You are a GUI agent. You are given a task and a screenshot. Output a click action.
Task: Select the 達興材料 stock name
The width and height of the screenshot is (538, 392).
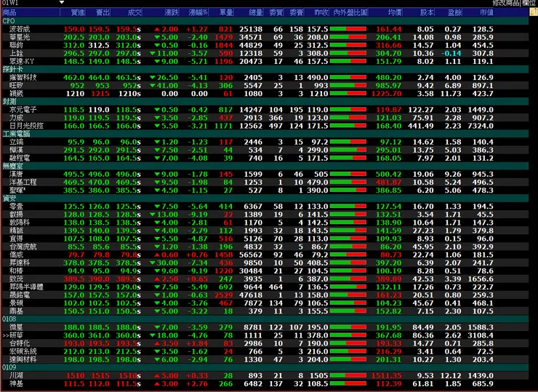tap(23, 360)
